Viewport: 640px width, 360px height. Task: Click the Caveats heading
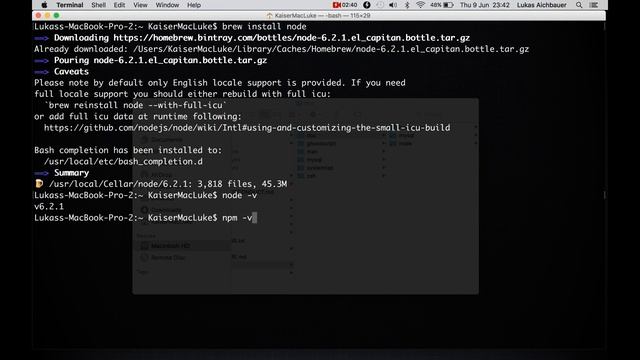click(x=71, y=71)
